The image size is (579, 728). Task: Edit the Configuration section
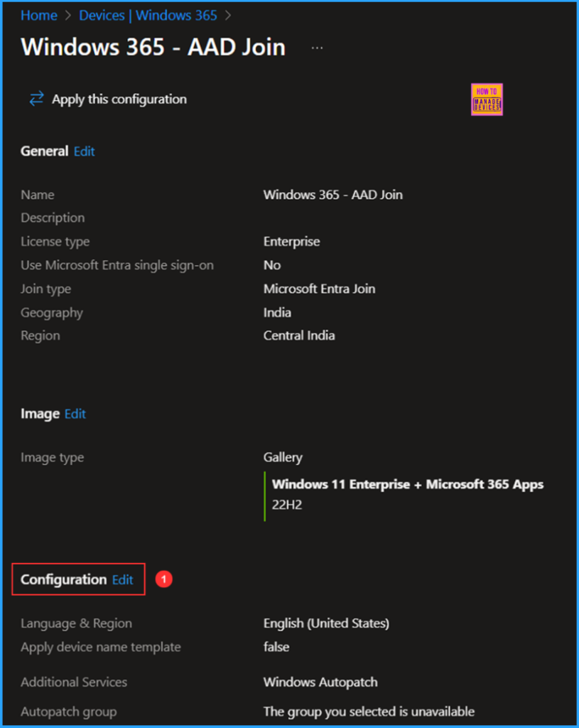coord(122,579)
